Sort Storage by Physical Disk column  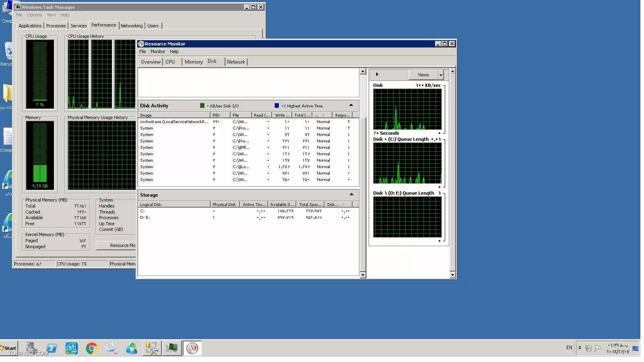(225, 205)
